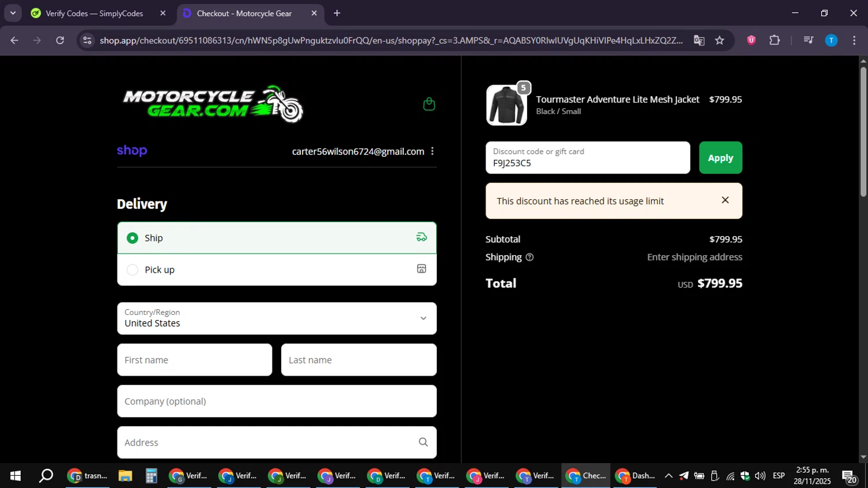The image size is (868, 488).
Task: Click the carter56wilson6724@gmail.com email text
Action: (358, 152)
